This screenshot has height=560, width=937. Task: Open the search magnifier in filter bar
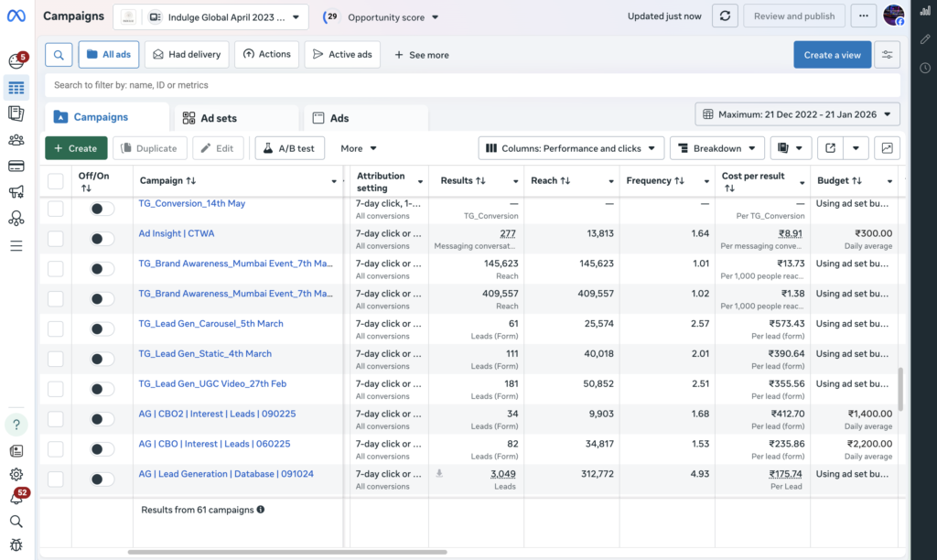58,55
